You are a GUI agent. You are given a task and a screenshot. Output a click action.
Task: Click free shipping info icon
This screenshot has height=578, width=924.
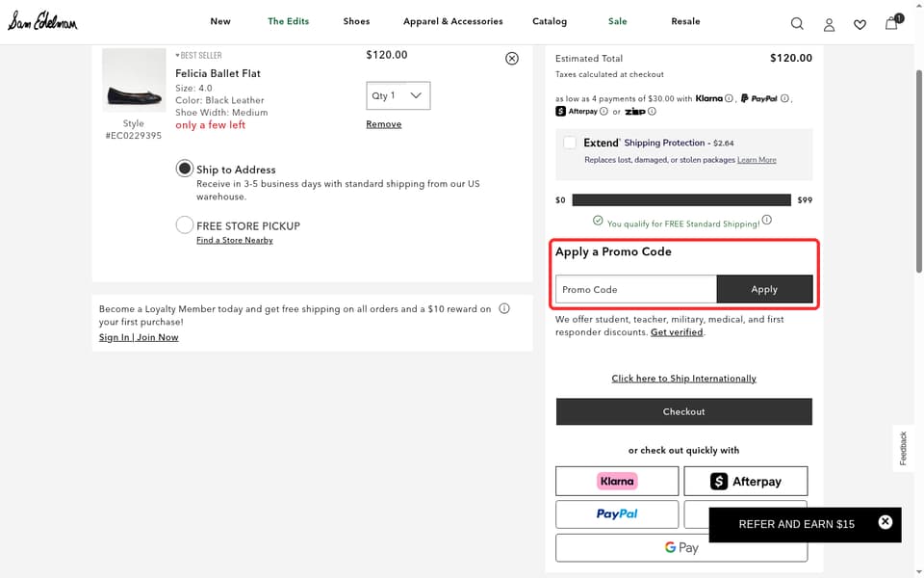click(766, 220)
